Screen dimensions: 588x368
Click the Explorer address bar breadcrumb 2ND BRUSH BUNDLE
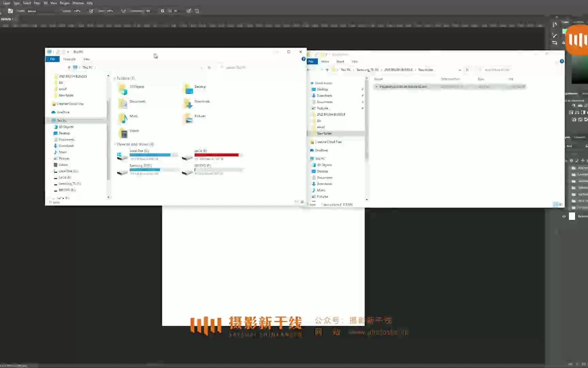click(x=399, y=69)
